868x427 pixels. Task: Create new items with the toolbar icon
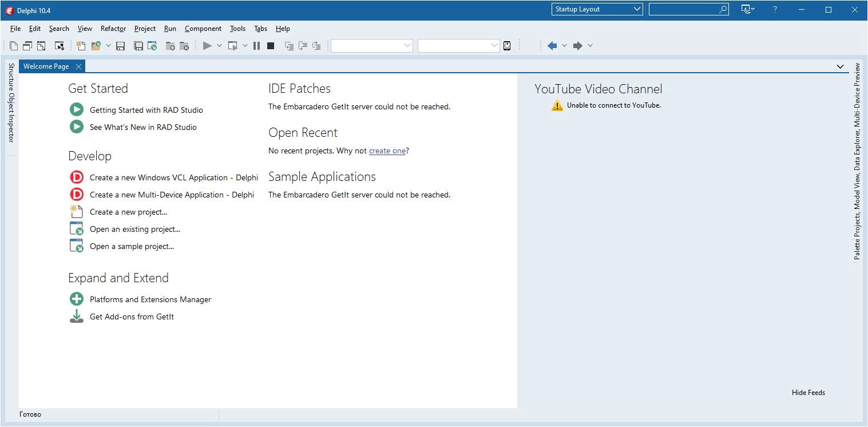[81, 46]
